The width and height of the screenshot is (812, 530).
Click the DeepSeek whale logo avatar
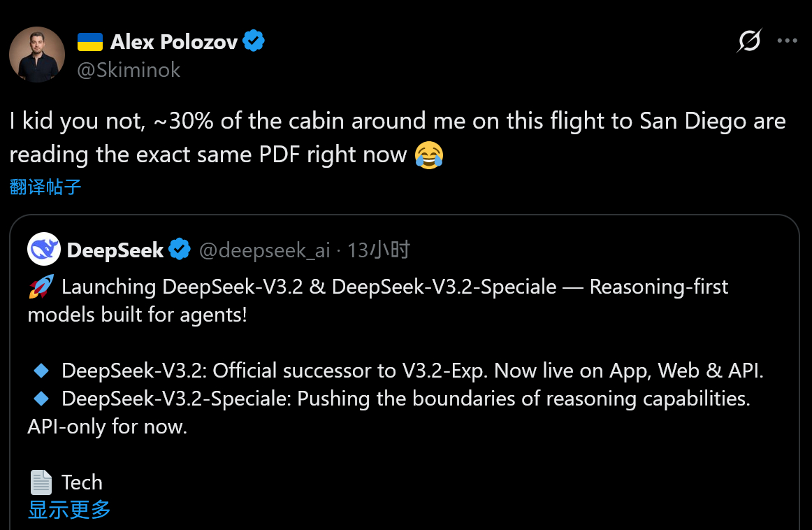43,250
